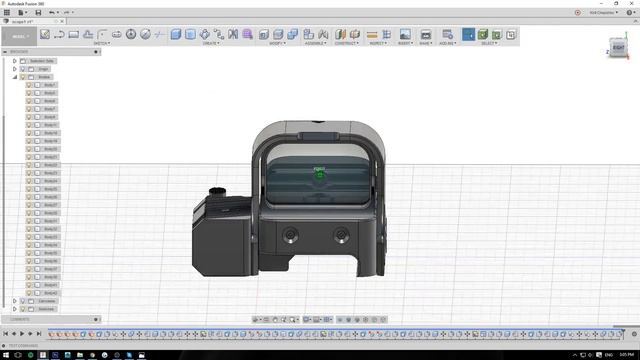Select the Combine bodies tool
Image resolution: width=640 pixels, height=360 pixels.
coord(293,34)
